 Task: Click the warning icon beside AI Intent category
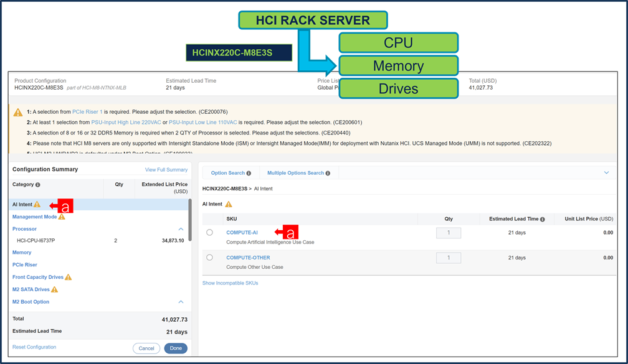[x=37, y=204]
